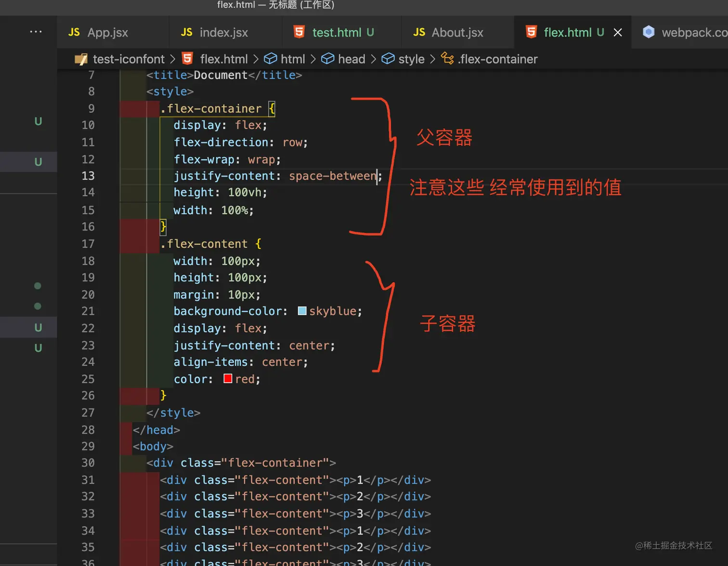This screenshot has height=566, width=728.
Task: Switch to the About.jsx tab
Action: click(x=457, y=32)
